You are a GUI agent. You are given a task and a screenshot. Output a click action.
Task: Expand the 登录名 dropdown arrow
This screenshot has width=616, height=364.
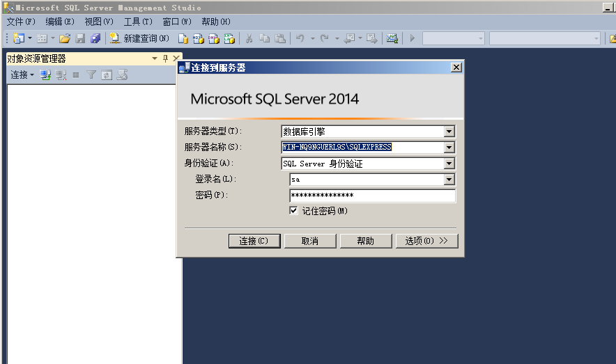pos(449,180)
